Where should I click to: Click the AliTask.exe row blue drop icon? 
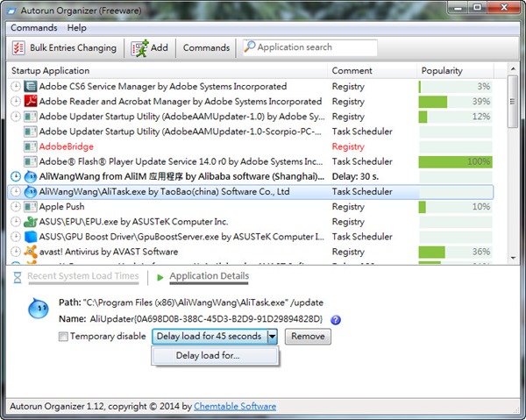30,191
